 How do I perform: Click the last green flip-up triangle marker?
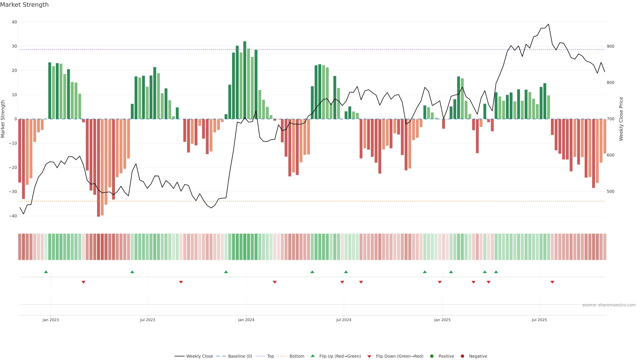click(496, 272)
